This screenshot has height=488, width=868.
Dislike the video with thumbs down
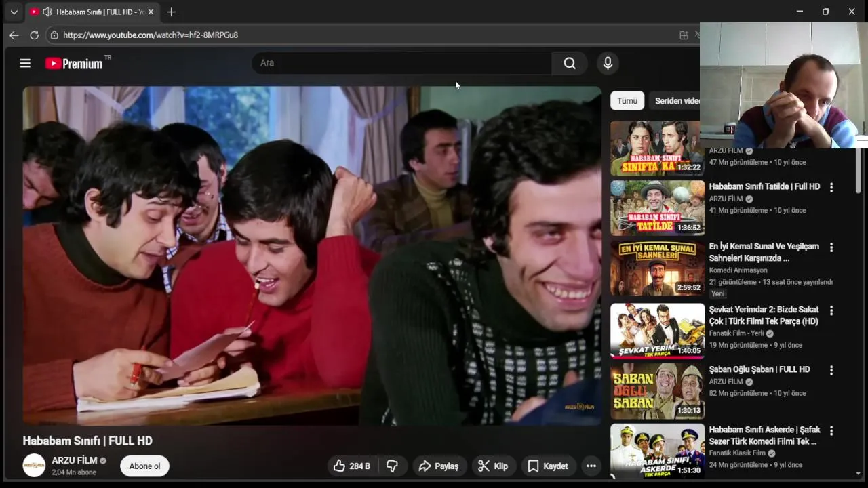tap(392, 466)
